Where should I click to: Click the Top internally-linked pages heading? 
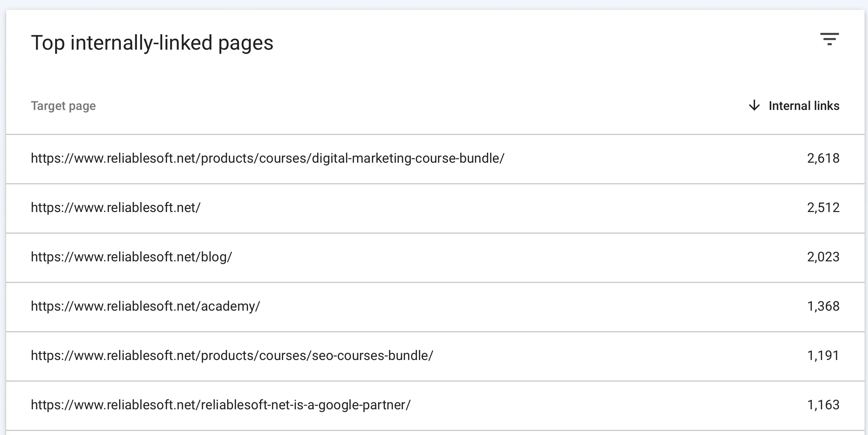[152, 43]
